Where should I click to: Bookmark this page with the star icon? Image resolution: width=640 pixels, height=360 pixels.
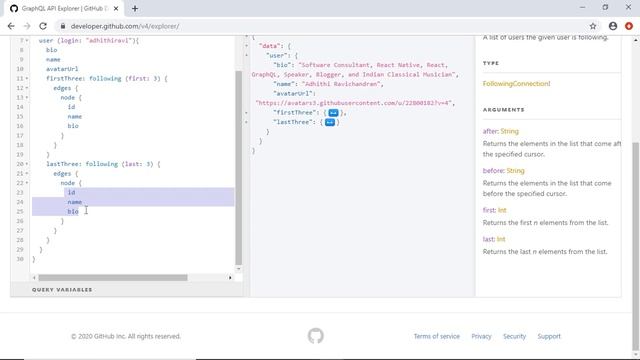[593, 26]
